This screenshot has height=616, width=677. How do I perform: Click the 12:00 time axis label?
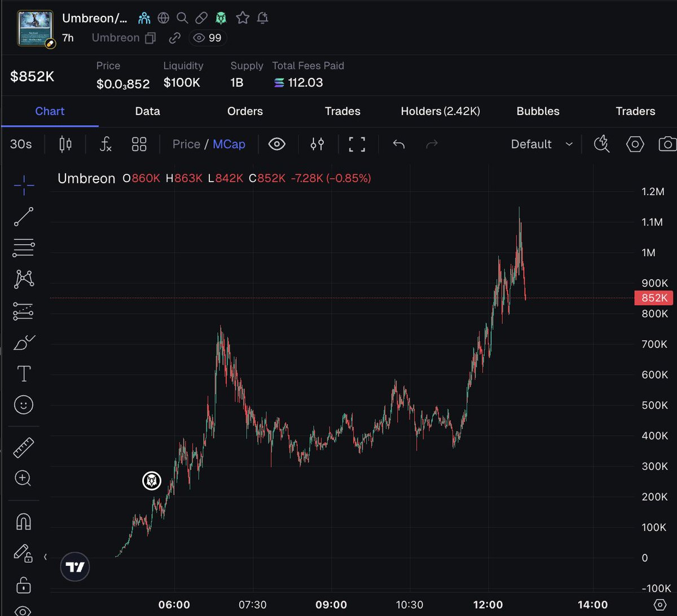point(488,605)
